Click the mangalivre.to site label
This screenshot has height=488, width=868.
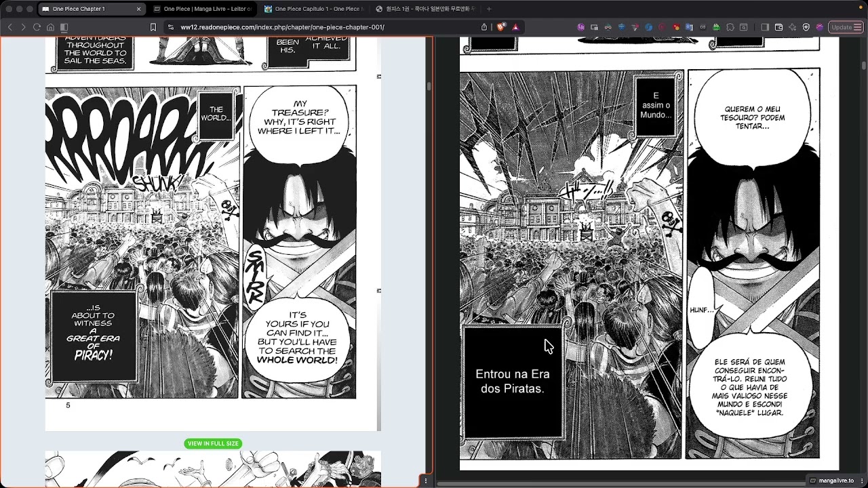(836, 481)
